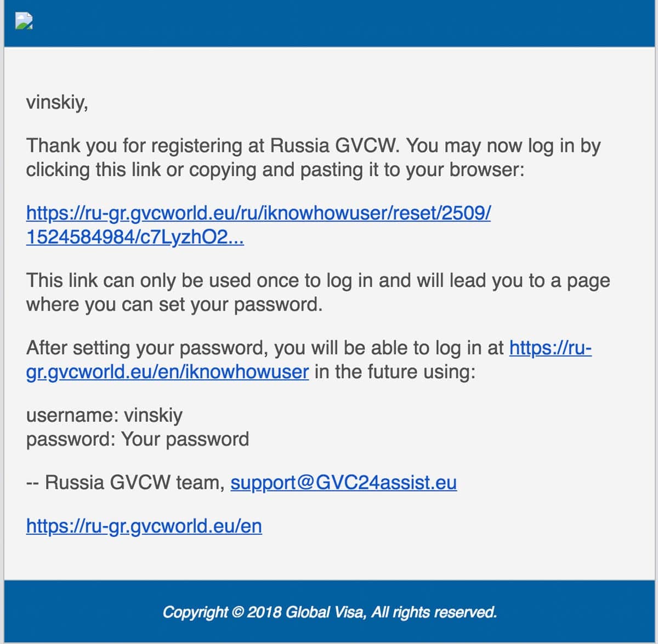Open the ru-gr.gvcworld.eu/en homepage link
This screenshot has width=658, height=644.
pos(144,526)
